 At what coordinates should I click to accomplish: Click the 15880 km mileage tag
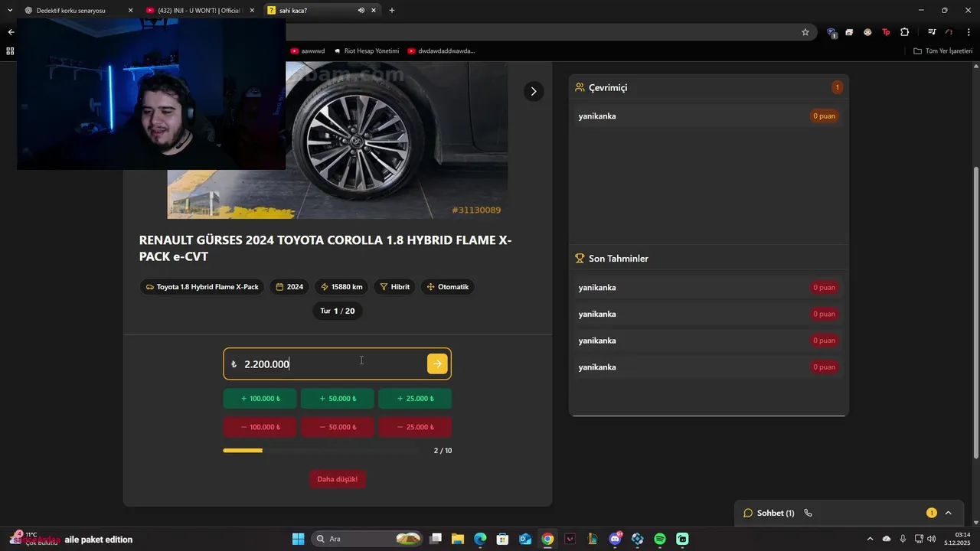(x=341, y=287)
